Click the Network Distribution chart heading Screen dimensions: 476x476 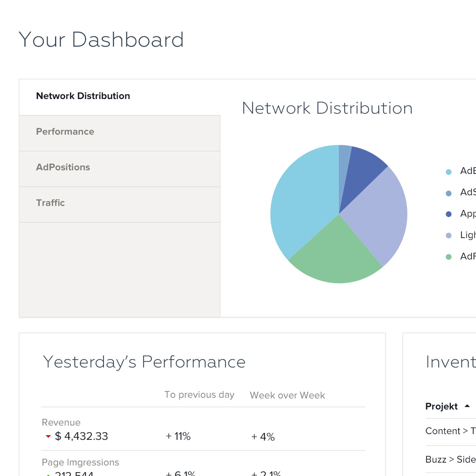tap(327, 108)
